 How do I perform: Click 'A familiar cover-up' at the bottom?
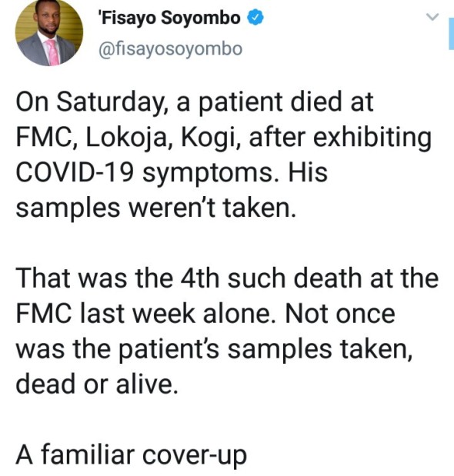click(131, 455)
